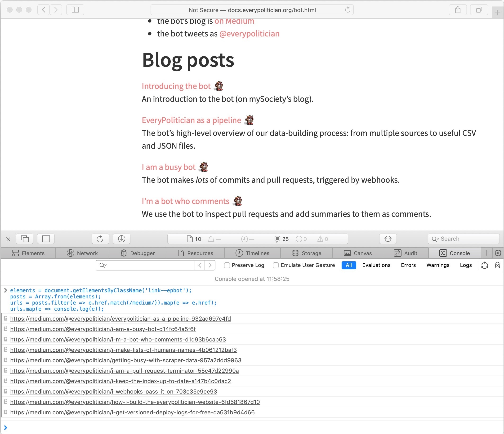Click the bot image next to I am a busy bot

click(x=204, y=167)
